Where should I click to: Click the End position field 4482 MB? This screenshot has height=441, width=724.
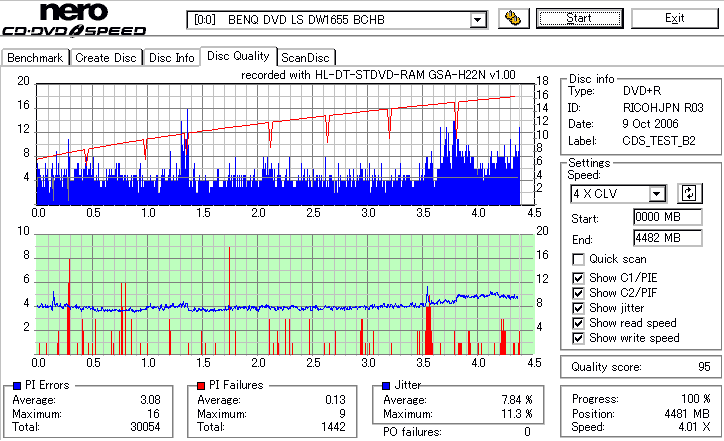(x=668, y=238)
